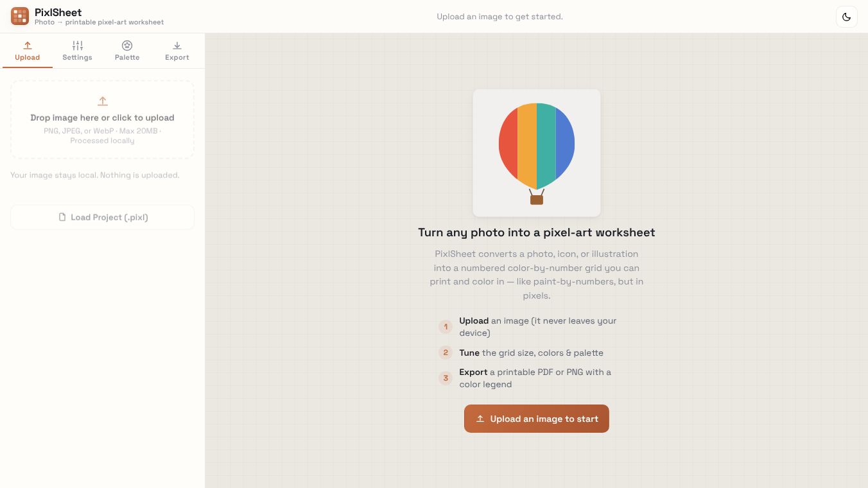Go to the Export tab

pos(177,51)
